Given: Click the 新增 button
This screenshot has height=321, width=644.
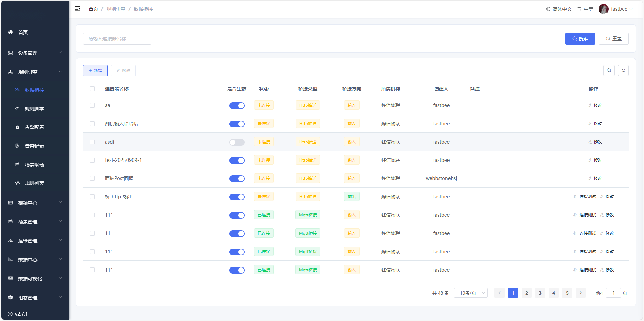Looking at the screenshot, I should pos(95,71).
